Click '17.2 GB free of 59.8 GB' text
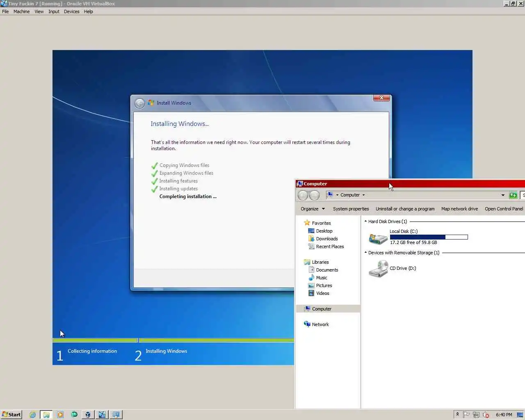The image size is (525, 420). click(x=413, y=242)
